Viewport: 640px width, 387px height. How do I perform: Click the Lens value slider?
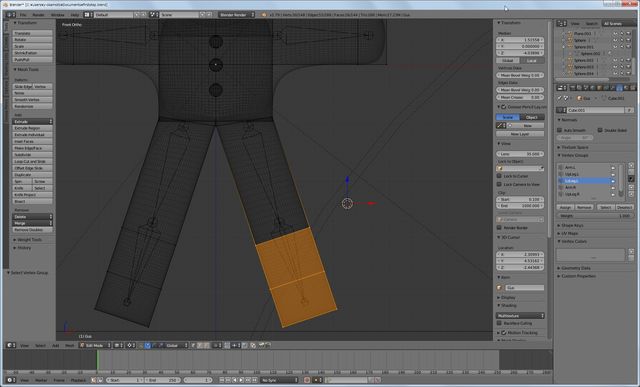coord(520,154)
